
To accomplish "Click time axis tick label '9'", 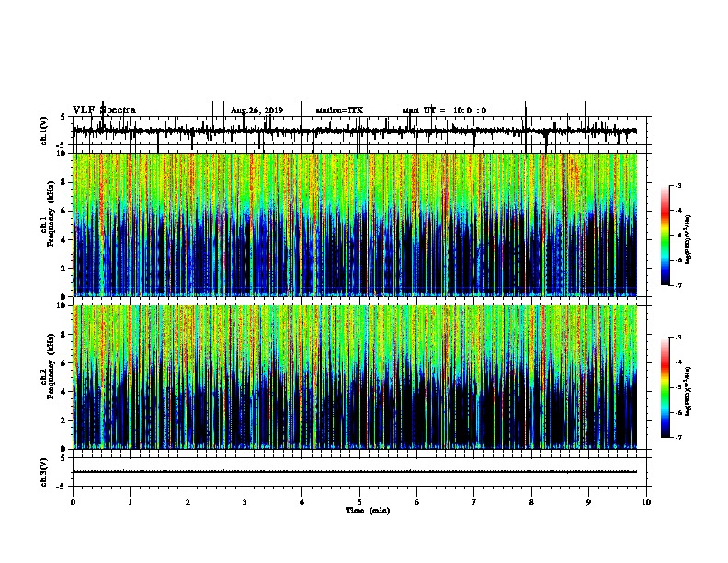I will click(588, 502).
